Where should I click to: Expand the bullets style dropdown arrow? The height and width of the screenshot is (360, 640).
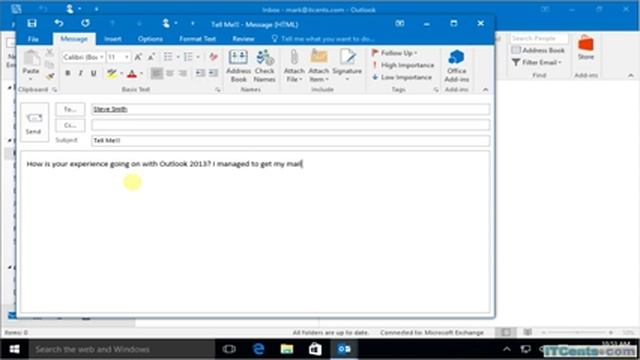coord(178,57)
